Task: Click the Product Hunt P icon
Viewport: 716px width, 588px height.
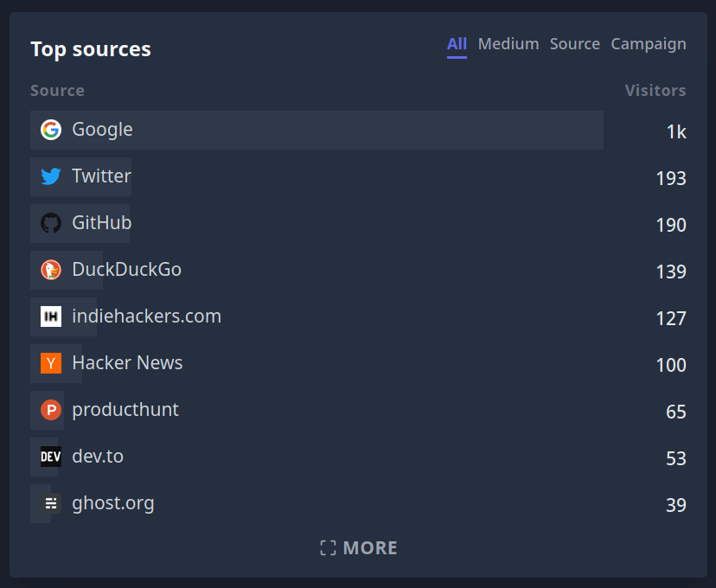Action: pyautogui.click(x=51, y=409)
